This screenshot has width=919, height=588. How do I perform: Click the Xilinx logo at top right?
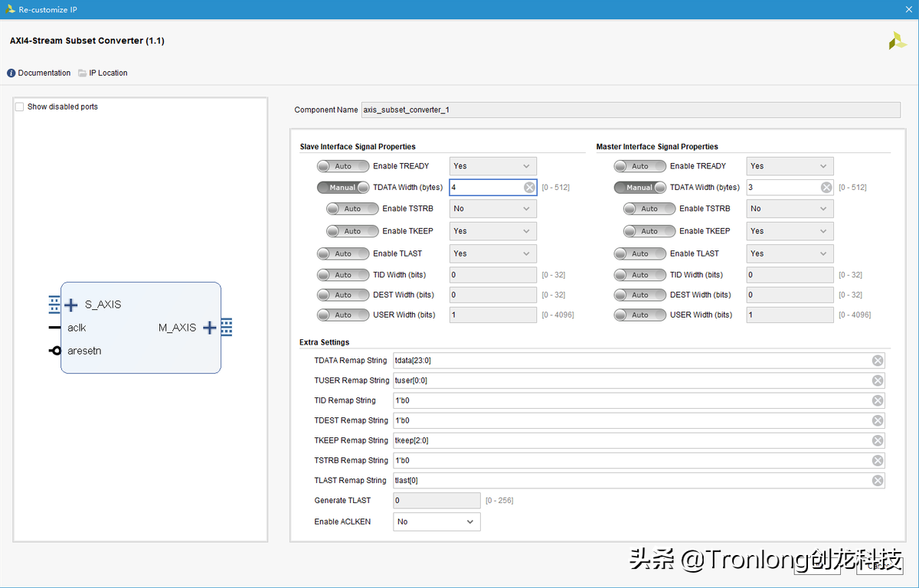898,41
